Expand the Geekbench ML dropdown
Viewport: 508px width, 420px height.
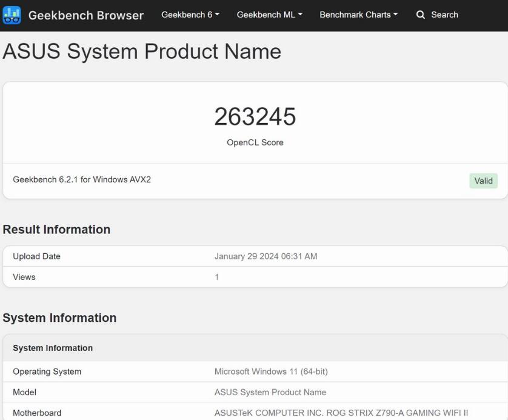pyautogui.click(x=269, y=15)
